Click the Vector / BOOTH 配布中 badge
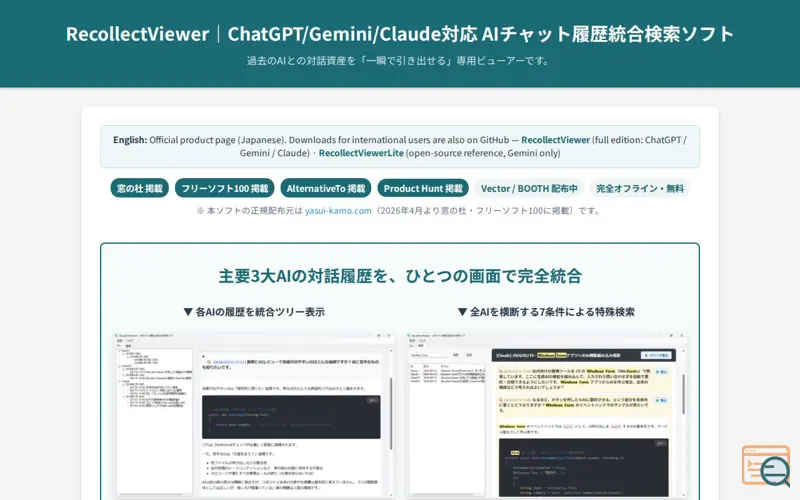The width and height of the screenshot is (800, 500). click(529, 188)
